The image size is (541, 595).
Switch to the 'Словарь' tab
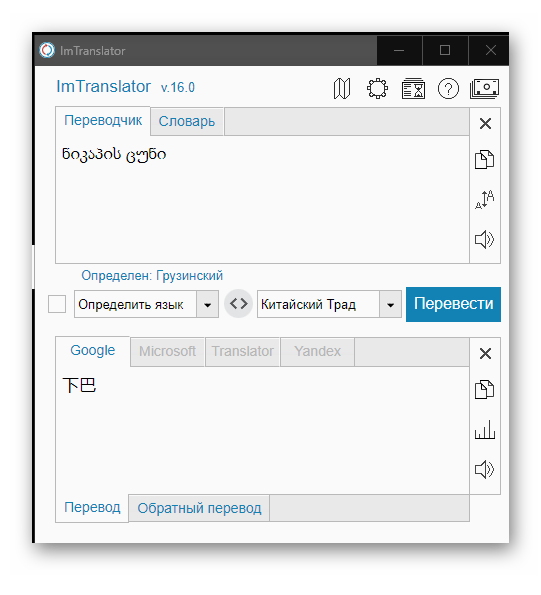point(187,121)
